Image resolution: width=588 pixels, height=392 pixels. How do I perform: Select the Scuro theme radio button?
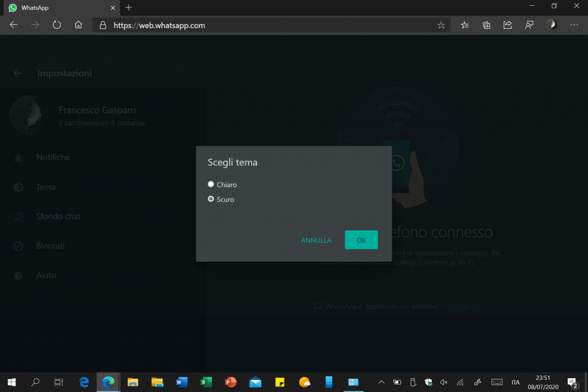(211, 199)
